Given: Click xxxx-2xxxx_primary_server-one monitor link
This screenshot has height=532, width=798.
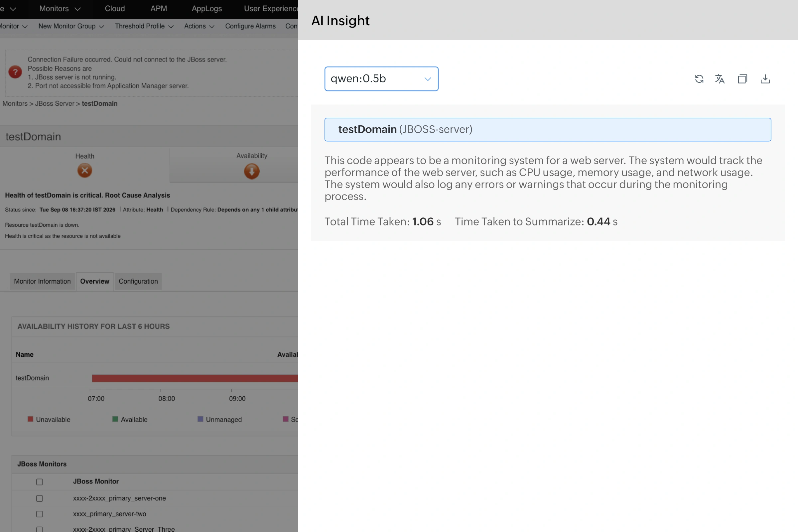Looking at the screenshot, I should pos(119,498).
